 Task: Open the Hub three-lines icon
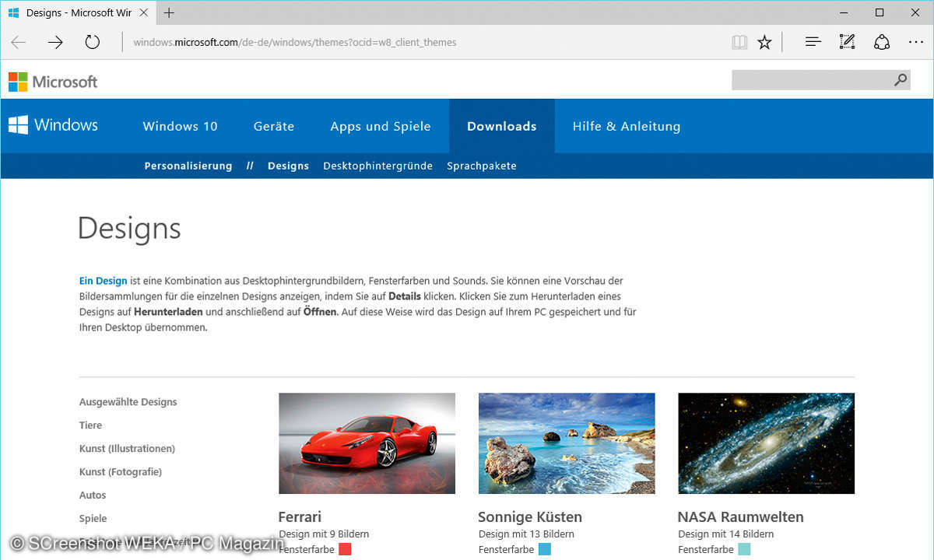coord(813,42)
